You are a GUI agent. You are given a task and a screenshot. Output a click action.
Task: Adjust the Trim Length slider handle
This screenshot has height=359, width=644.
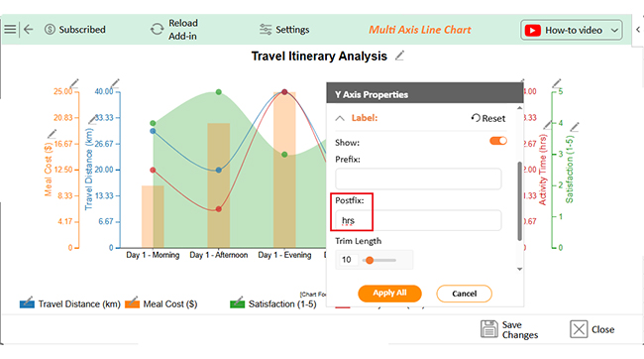tap(370, 260)
